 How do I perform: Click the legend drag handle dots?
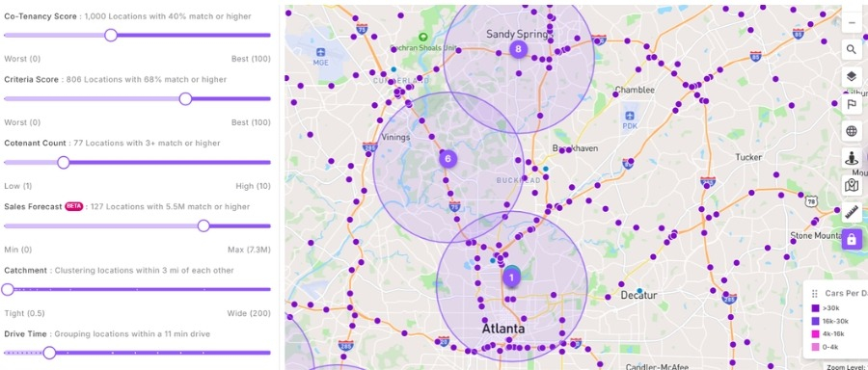coord(814,294)
